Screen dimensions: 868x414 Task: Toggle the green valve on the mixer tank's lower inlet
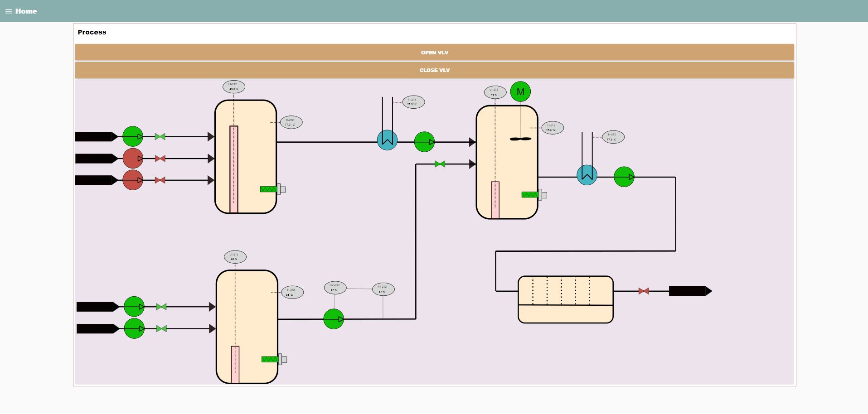pyautogui.click(x=440, y=164)
